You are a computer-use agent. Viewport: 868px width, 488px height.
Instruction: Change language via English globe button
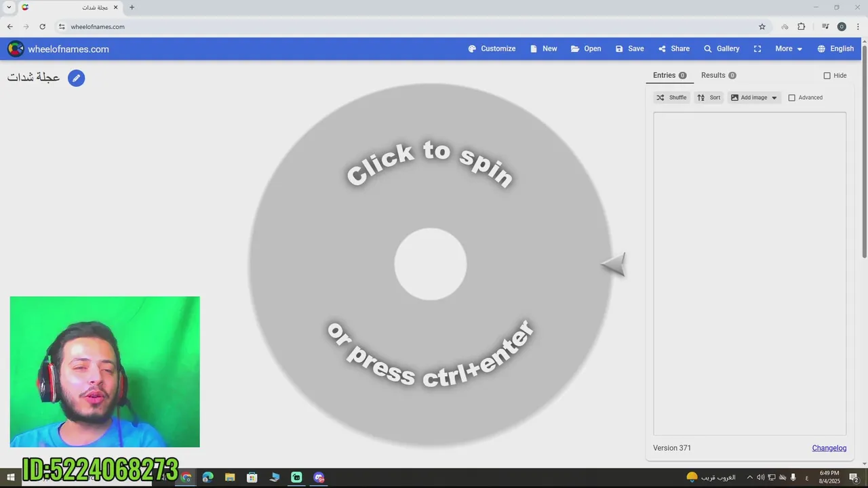835,49
